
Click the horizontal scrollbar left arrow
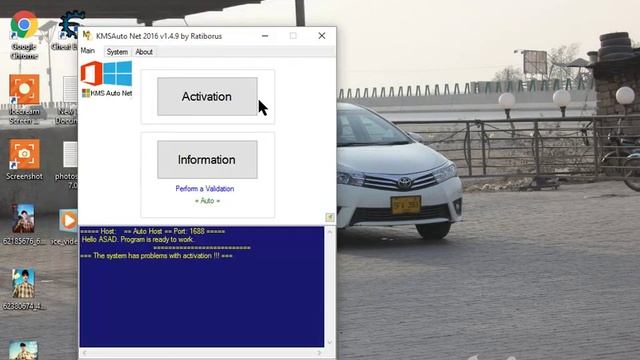click(84, 353)
